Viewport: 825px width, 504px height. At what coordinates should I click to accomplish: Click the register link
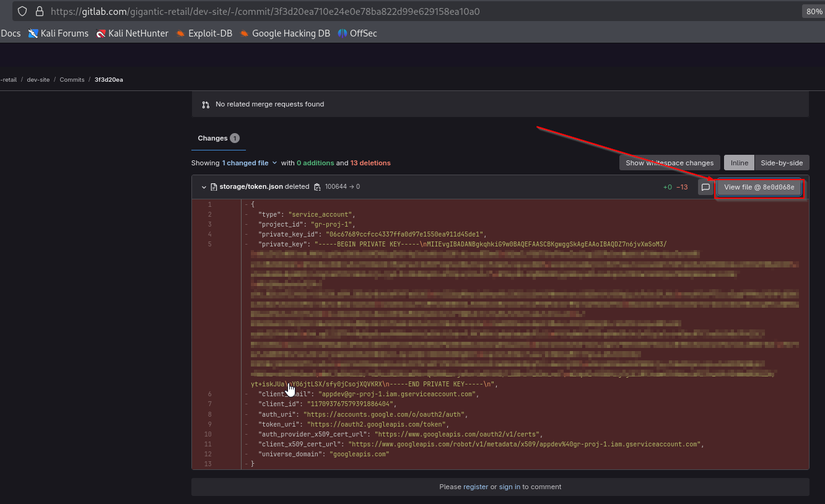click(476, 487)
